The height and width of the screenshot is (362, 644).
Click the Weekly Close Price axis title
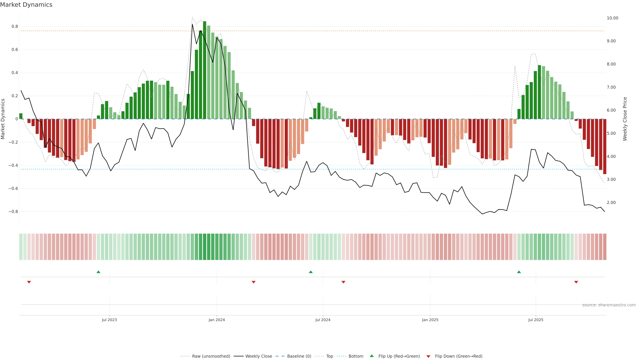(625, 119)
